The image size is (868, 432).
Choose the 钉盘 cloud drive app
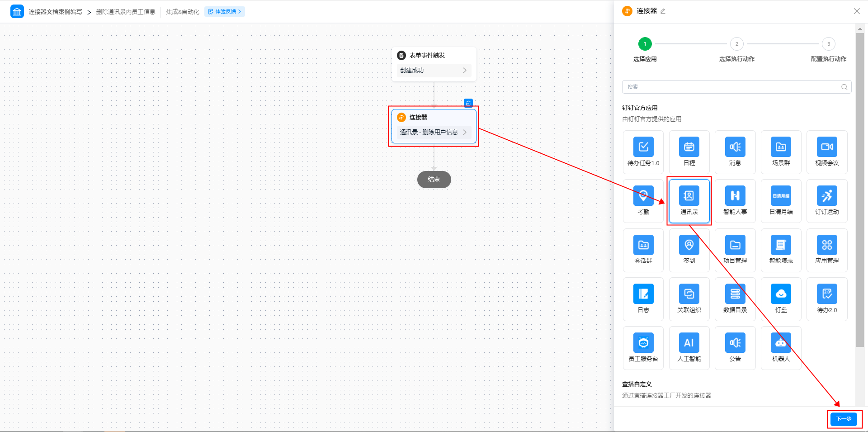point(781,299)
